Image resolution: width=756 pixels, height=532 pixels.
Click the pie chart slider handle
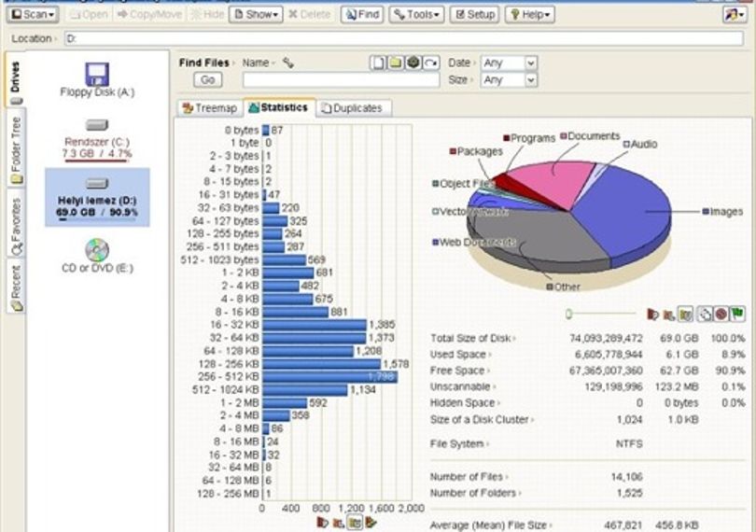coord(568,314)
